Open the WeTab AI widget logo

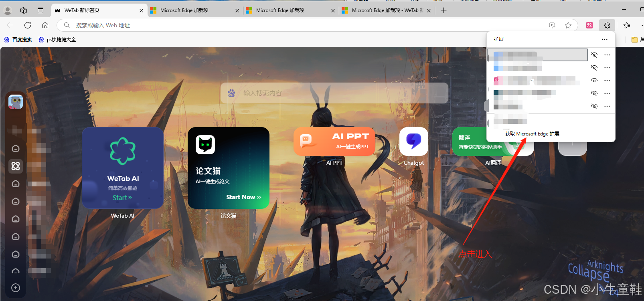[x=123, y=151]
